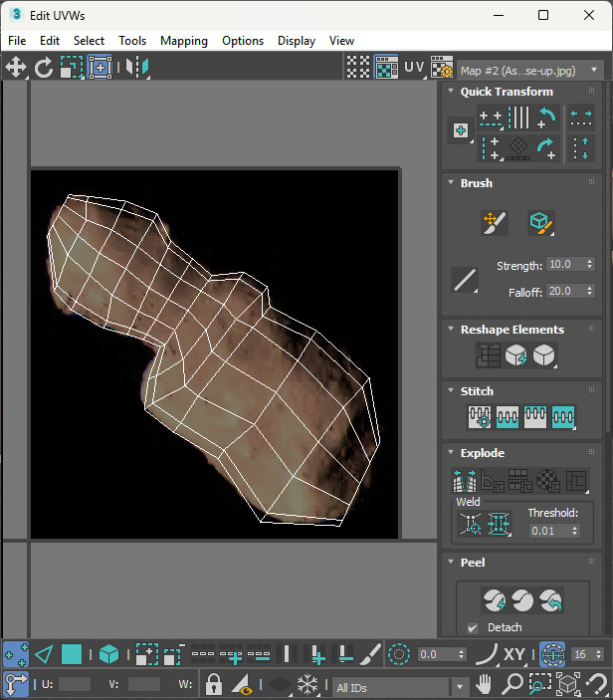Image resolution: width=613 pixels, height=700 pixels.
Task: Rotate 90 degrees clockwise around pivot
Action: tap(546, 148)
